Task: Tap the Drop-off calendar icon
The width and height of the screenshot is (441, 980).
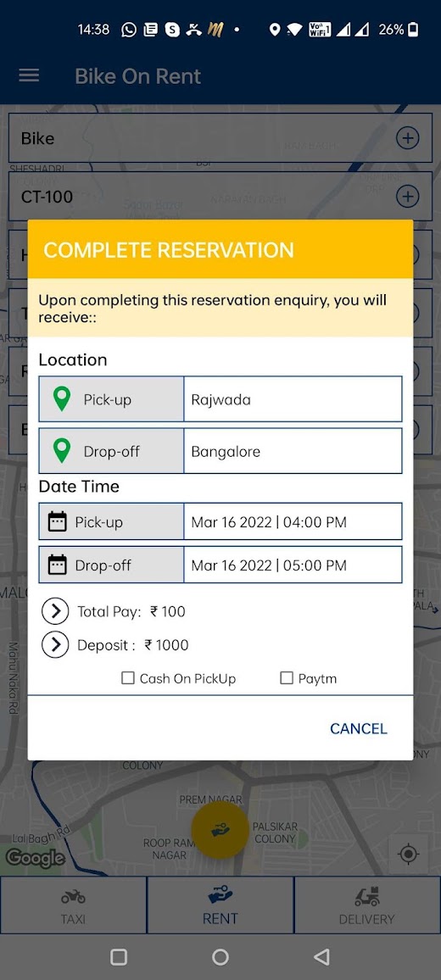Action: pos(58,565)
